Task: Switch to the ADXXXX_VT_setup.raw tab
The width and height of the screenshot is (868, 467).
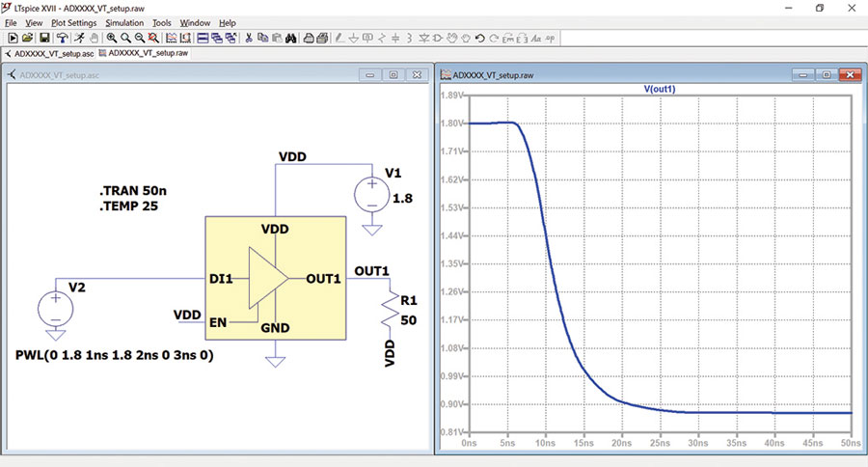Action: pos(144,53)
